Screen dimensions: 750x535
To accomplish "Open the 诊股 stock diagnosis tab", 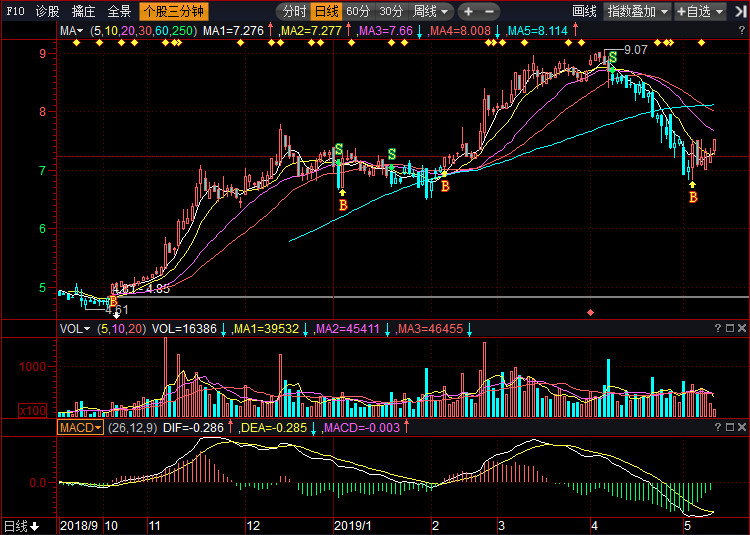I will 47,12.
